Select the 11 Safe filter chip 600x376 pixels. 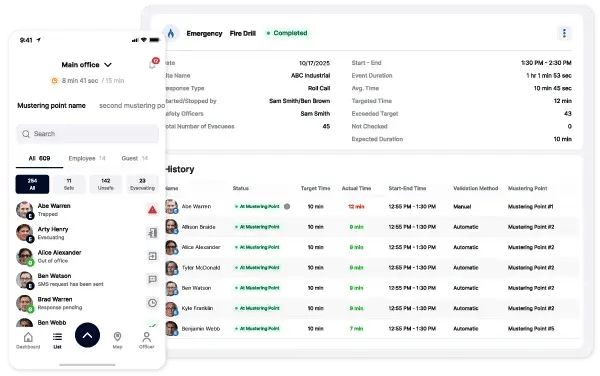click(x=69, y=184)
